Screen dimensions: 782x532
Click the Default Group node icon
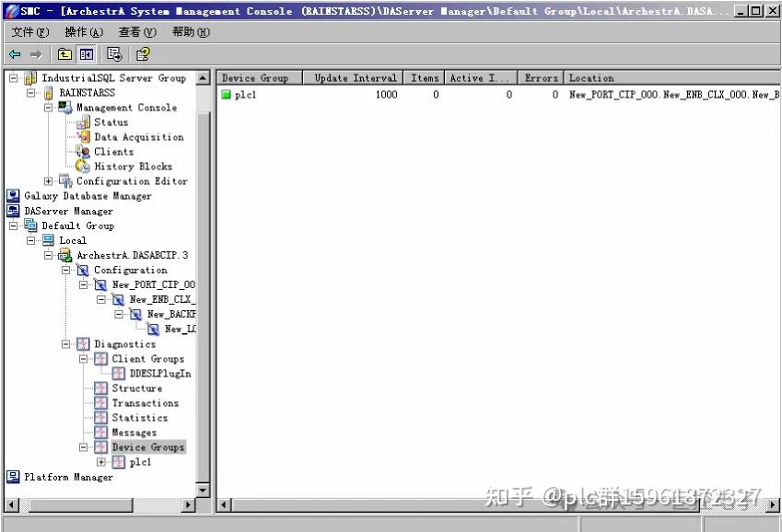[x=31, y=226]
